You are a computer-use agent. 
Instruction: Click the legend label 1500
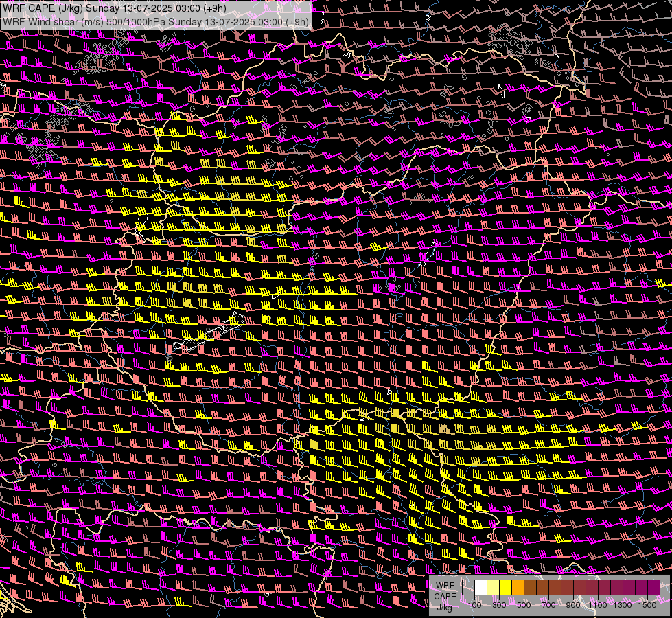647,605
